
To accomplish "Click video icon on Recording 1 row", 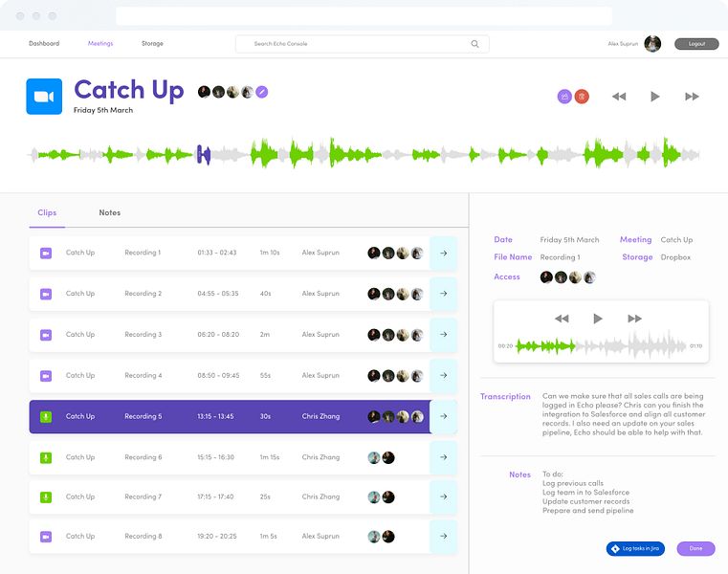I will (x=46, y=254).
